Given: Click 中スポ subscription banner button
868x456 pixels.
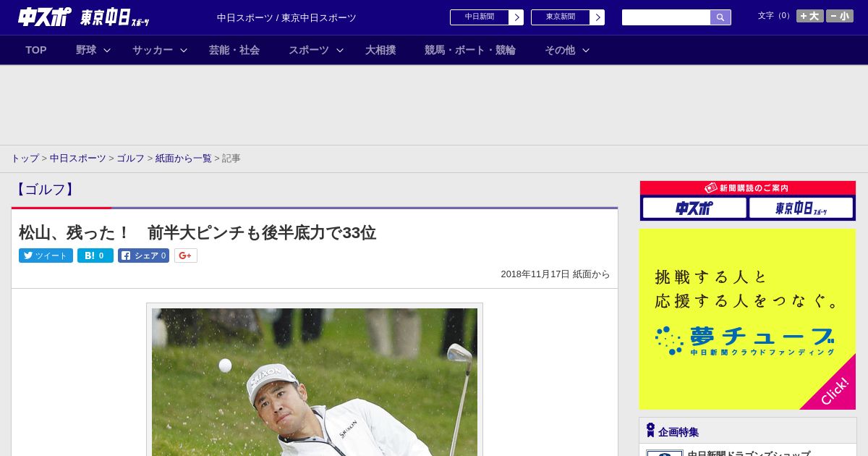Looking at the screenshot, I should [694, 208].
